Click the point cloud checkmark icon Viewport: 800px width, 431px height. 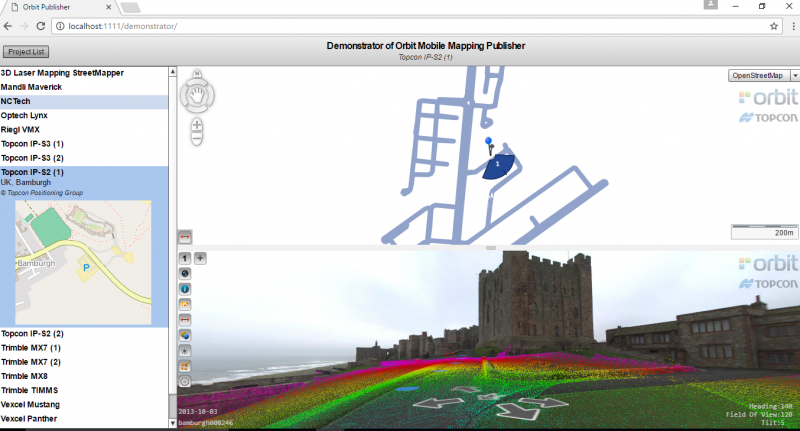(x=185, y=366)
